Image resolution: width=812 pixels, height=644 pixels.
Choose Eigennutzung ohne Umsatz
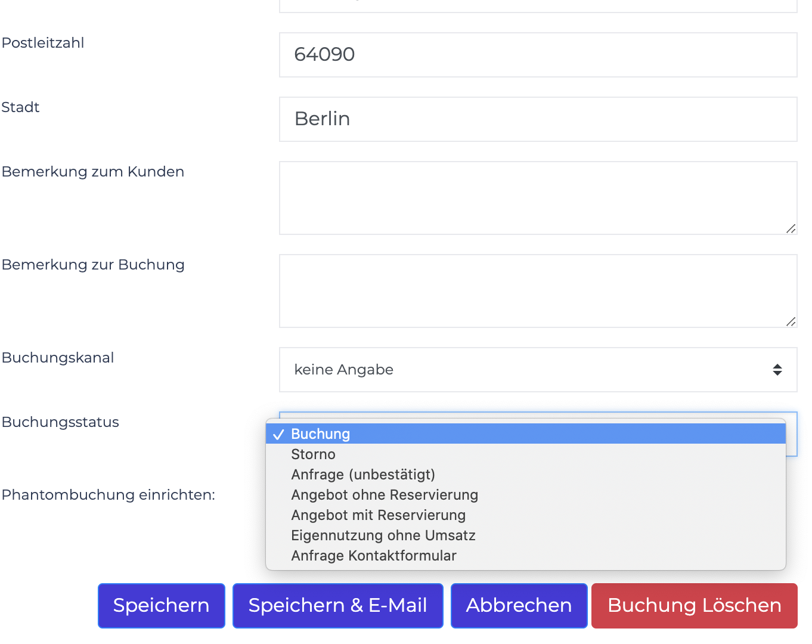[x=525, y=535]
